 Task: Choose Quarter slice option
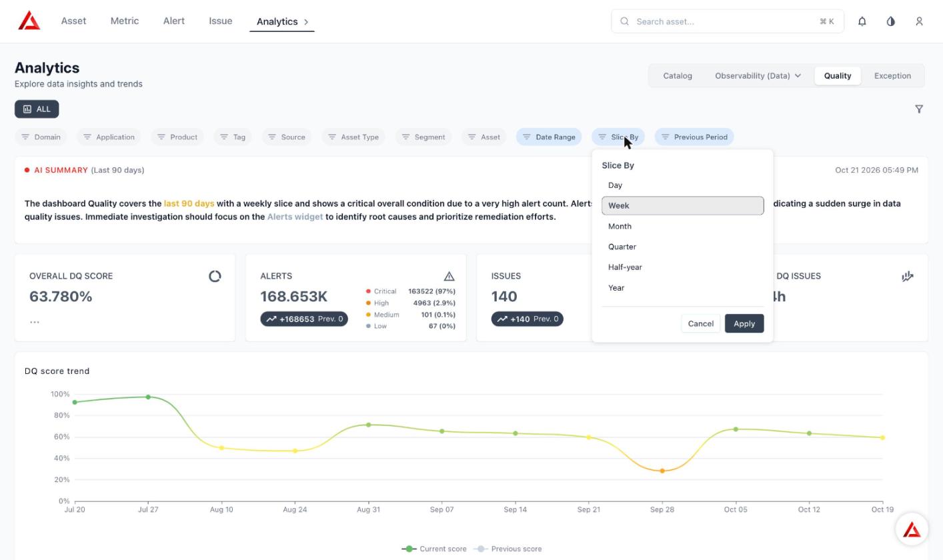(x=682, y=247)
